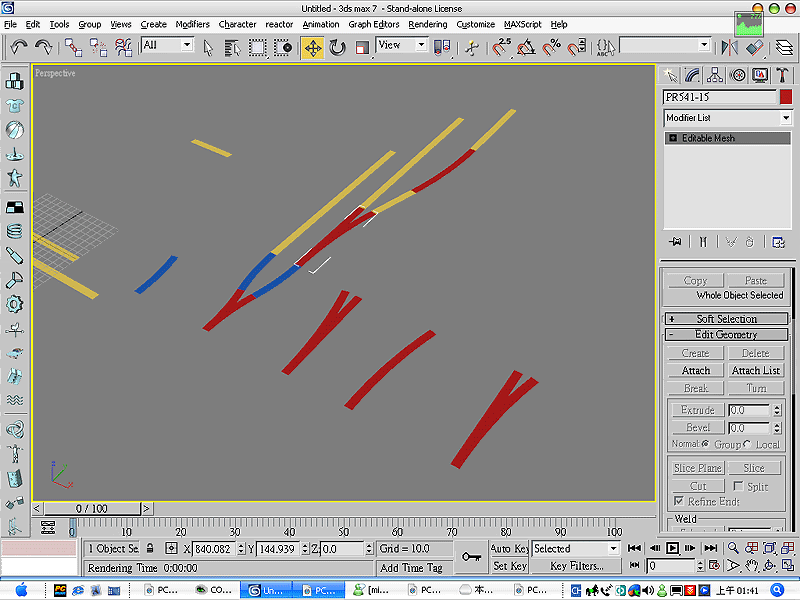The height and width of the screenshot is (600, 800).
Task: Open the Modifiers menu
Action: coord(192,24)
